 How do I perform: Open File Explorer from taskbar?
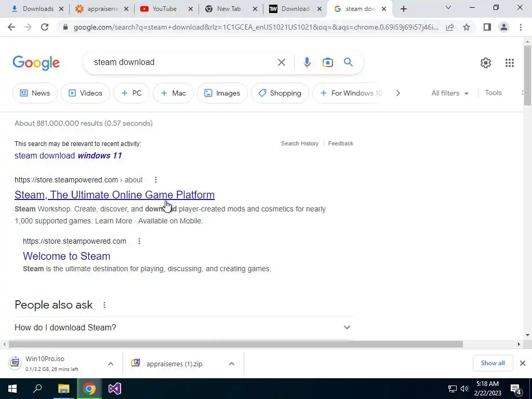(63, 389)
